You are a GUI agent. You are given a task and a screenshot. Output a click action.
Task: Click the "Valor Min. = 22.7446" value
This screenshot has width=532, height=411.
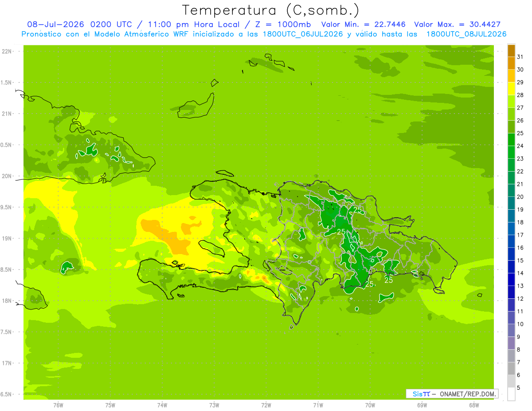(363, 24)
